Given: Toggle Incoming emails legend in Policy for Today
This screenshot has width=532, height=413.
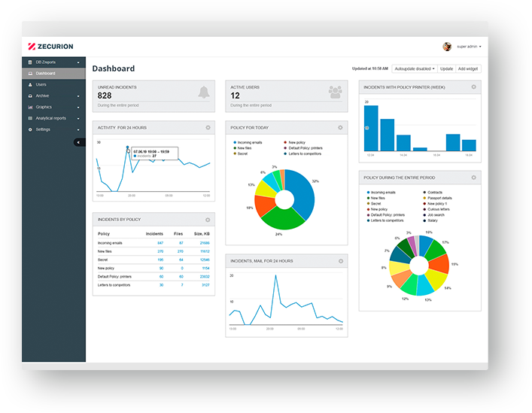Looking at the screenshot, I should tap(248, 142).
